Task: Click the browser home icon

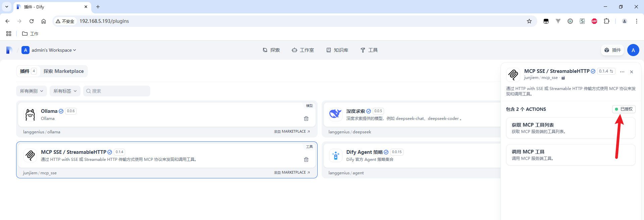Action: point(44,21)
